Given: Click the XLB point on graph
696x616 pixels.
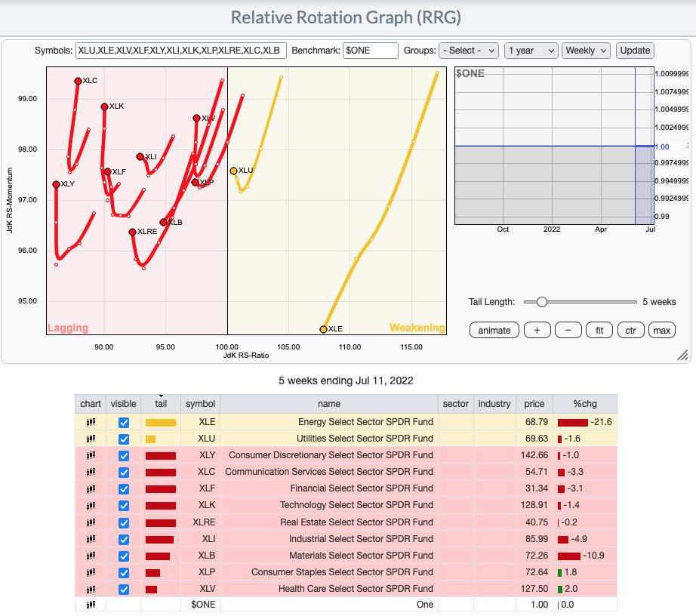Looking at the screenshot, I should point(163,223).
